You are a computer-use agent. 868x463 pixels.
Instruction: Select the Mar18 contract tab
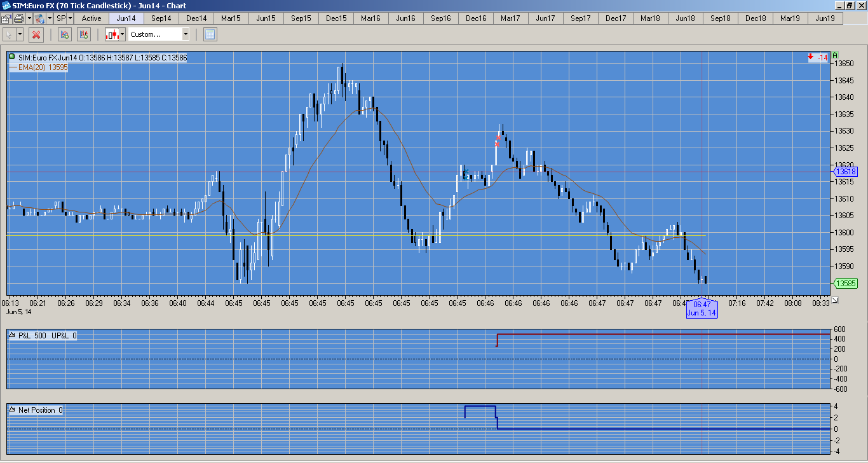point(651,18)
